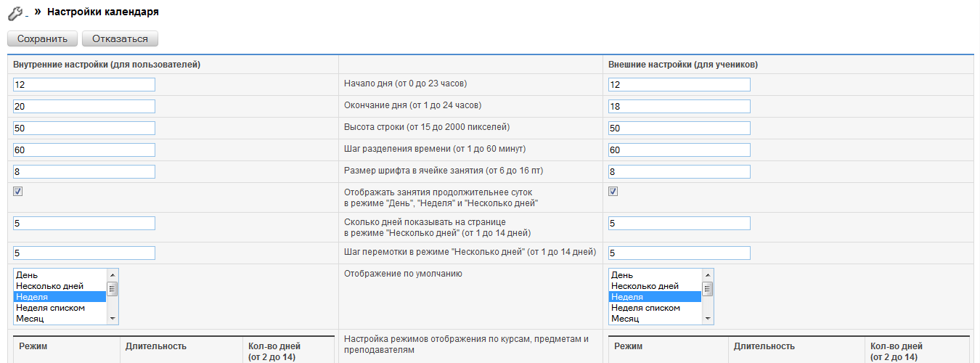
Task: Select Несколько дней in external default view list
Action: (x=653, y=286)
